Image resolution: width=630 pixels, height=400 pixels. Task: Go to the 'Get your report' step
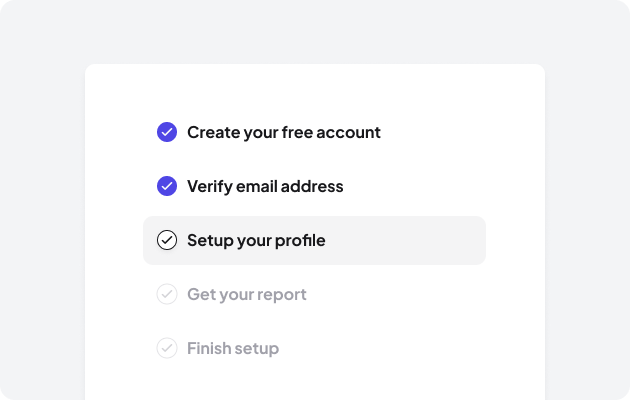[x=246, y=294]
